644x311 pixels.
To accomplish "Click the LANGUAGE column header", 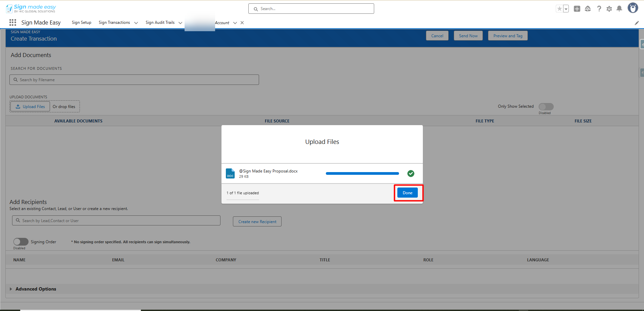I will (x=538, y=260).
